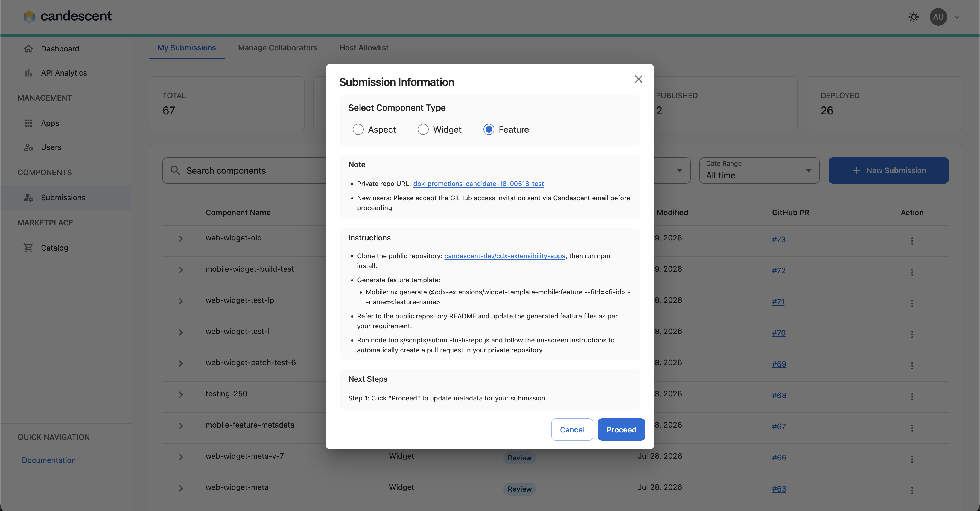Open GitHub PR #73 link

[x=779, y=239]
